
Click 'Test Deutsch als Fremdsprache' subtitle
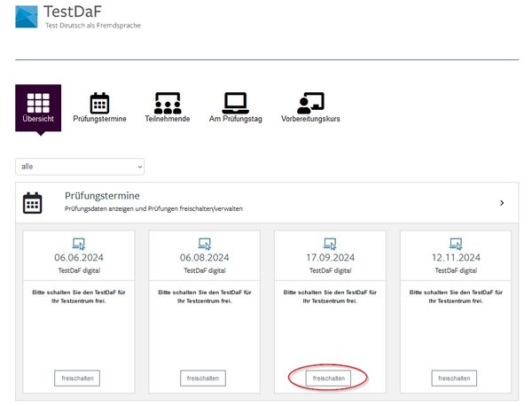(93, 26)
